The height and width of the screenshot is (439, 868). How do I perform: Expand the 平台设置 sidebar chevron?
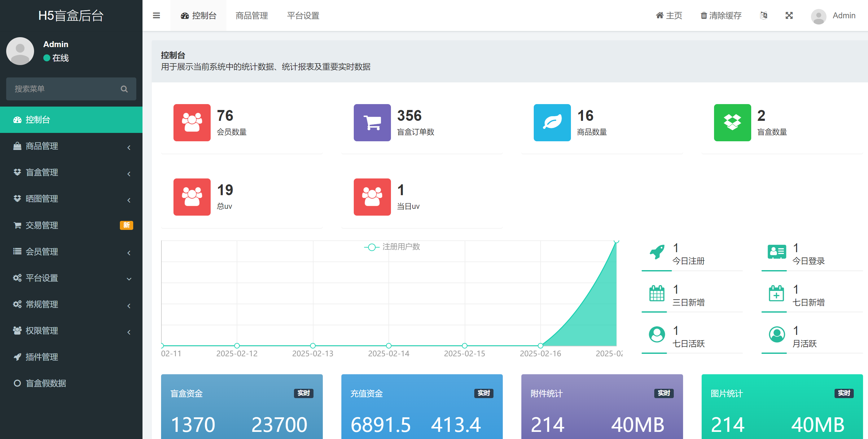[129, 279]
